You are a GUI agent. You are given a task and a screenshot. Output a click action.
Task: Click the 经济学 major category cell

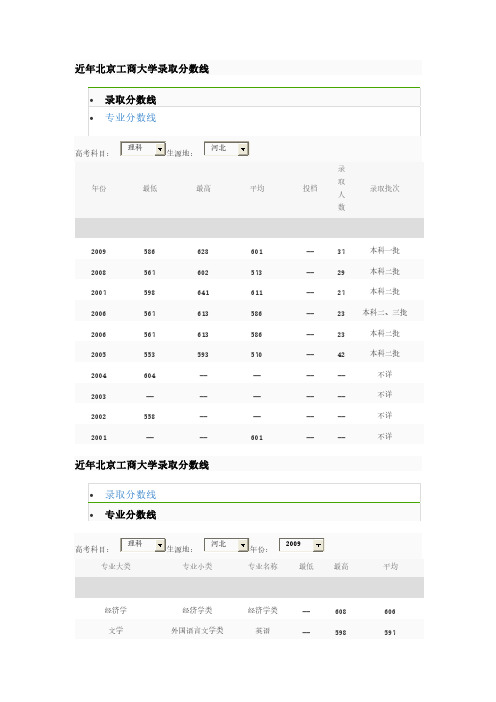[115, 611]
